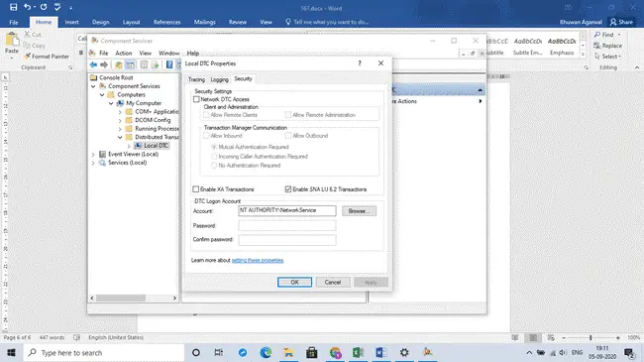644x362 pixels.
Task: Click the Cut scissors in Word's Clipboard group
Action: click(27, 35)
